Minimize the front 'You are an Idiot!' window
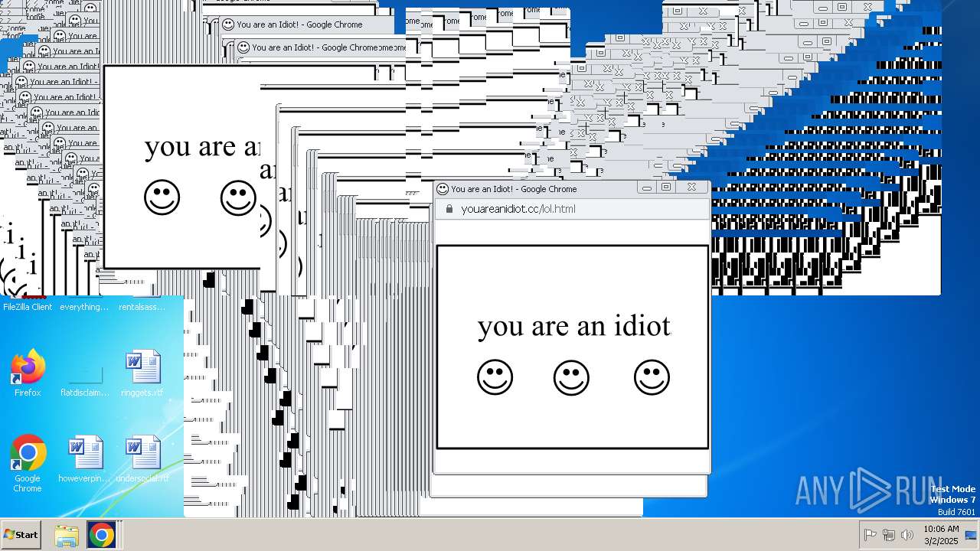 tap(647, 187)
